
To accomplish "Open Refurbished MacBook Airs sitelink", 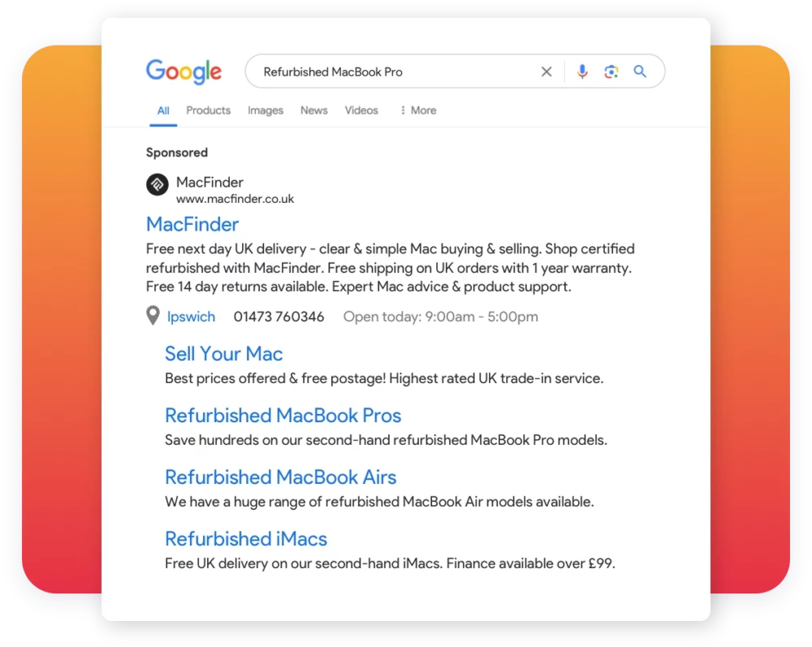I will [280, 477].
